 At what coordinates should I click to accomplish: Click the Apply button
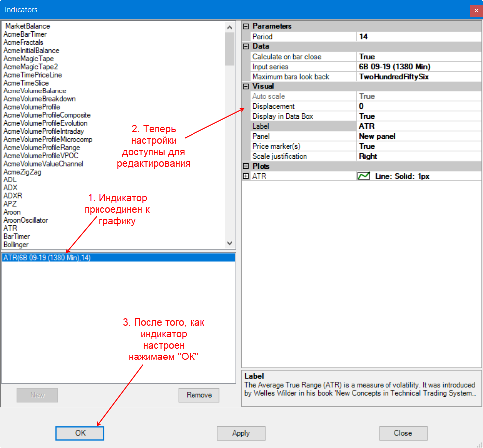(x=241, y=433)
